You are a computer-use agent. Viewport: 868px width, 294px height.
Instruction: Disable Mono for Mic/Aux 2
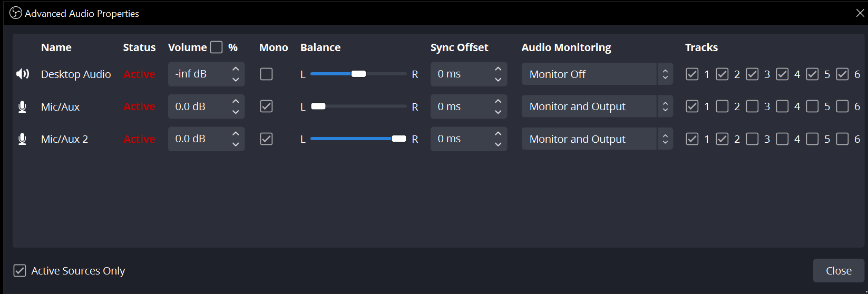point(266,139)
